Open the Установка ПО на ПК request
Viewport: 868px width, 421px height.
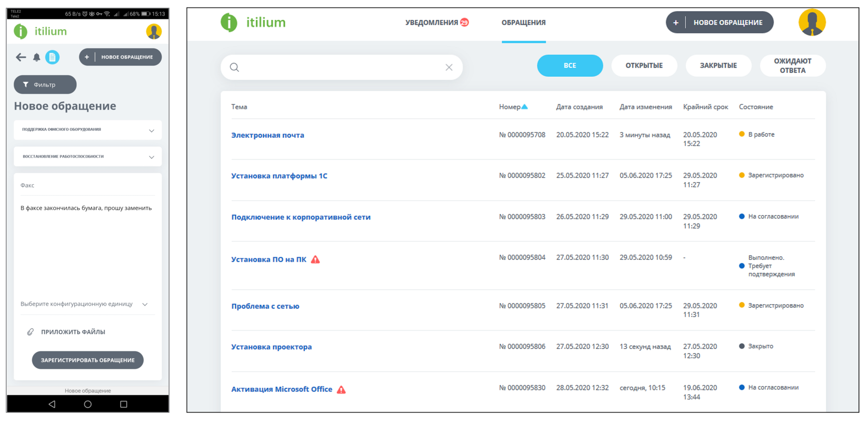[x=269, y=259]
